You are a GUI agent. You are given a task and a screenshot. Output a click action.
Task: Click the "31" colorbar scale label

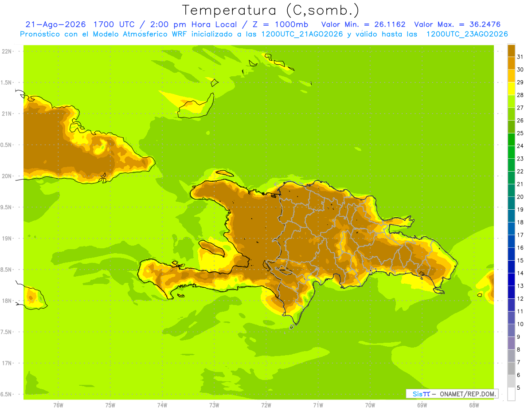[x=520, y=57]
